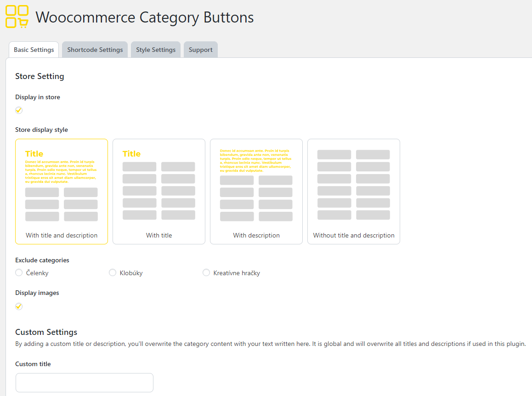Screen dimensions: 532x396
Task: Click the Display in store label
Action: pos(38,97)
